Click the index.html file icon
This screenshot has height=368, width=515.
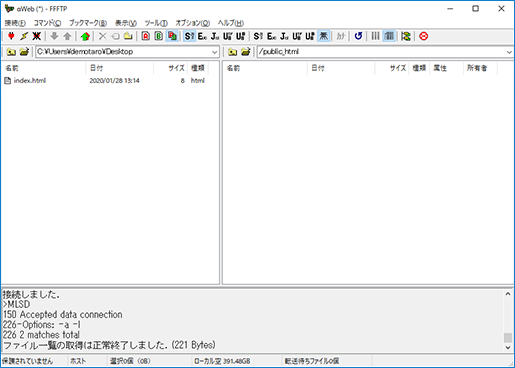click(x=7, y=80)
